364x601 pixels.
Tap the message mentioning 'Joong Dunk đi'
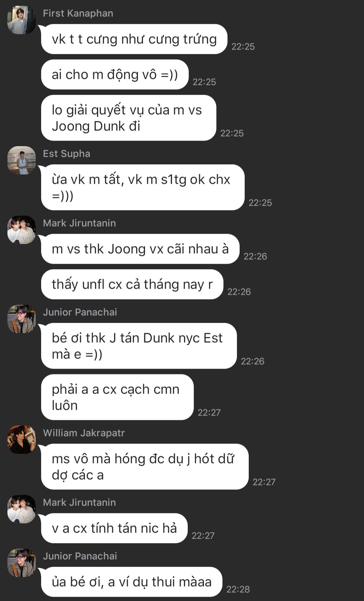(128, 118)
